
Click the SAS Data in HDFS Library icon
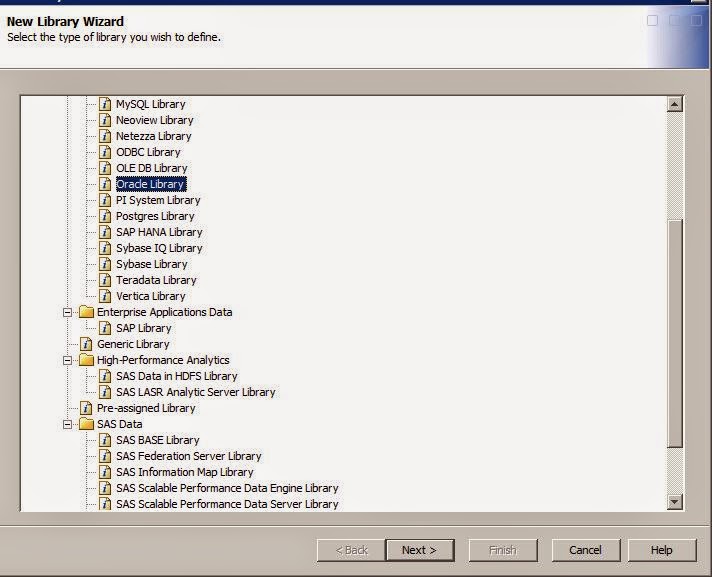(x=105, y=376)
